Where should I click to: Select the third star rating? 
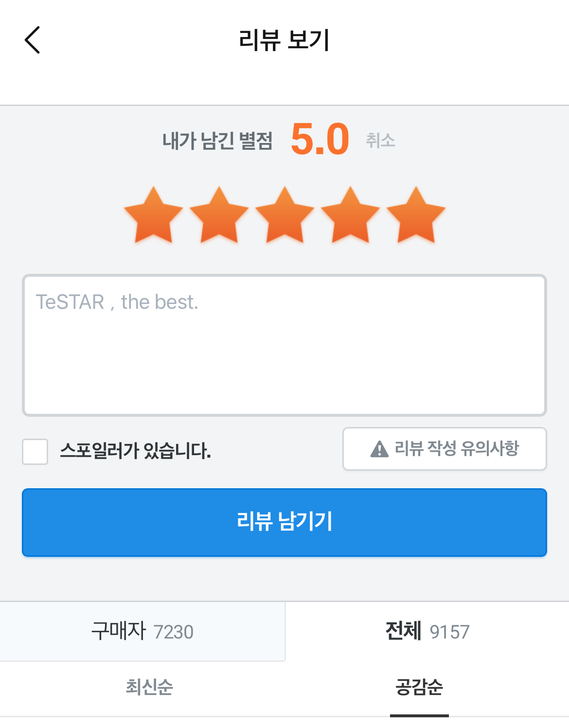click(285, 214)
